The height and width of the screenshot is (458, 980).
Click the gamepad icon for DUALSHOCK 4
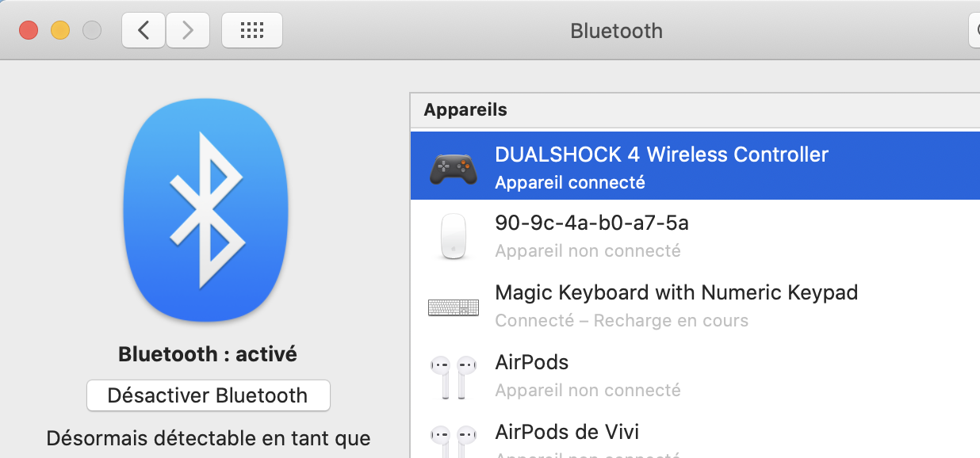pos(453,167)
